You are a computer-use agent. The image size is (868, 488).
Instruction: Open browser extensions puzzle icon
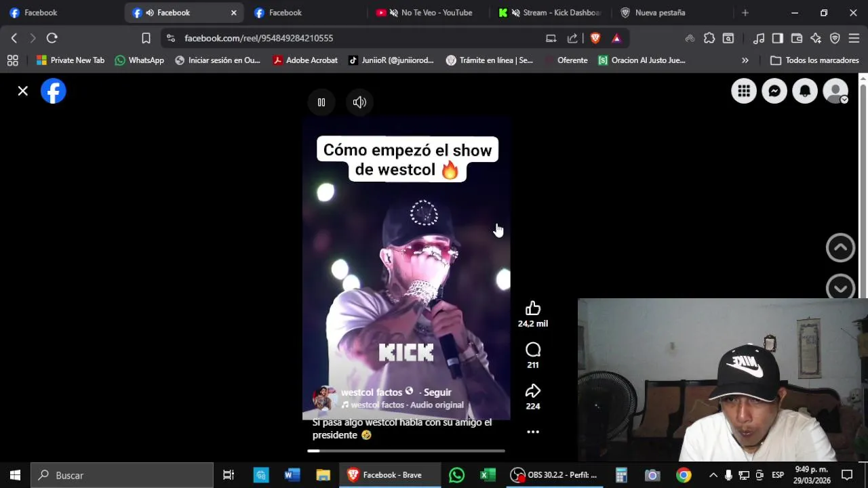point(709,39)
